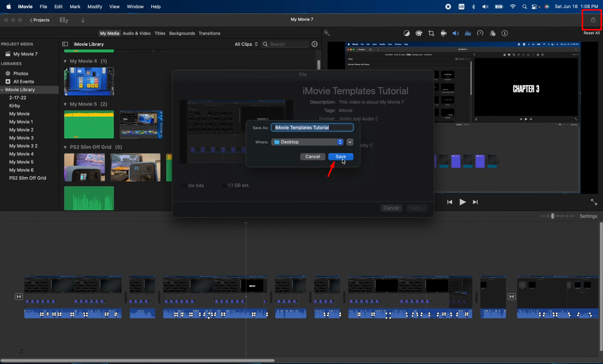This screenshot has width=603, height=364.
Task: Open the File menu
Action: coord(43,7)
